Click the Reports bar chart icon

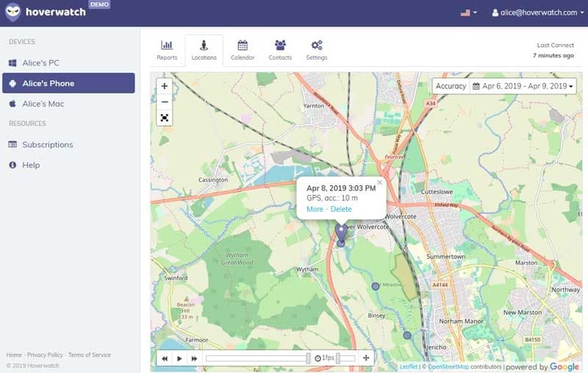pos(167,45)
